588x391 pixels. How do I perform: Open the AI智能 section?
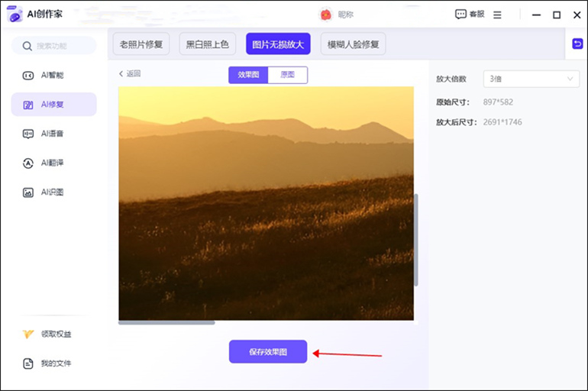[x=54, y=76]
